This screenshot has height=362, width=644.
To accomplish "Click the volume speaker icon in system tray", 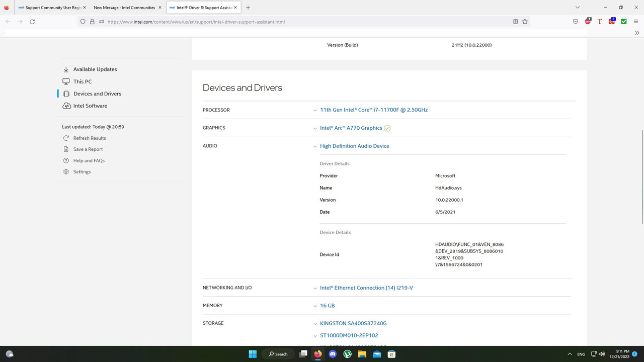I will point(602,354).
